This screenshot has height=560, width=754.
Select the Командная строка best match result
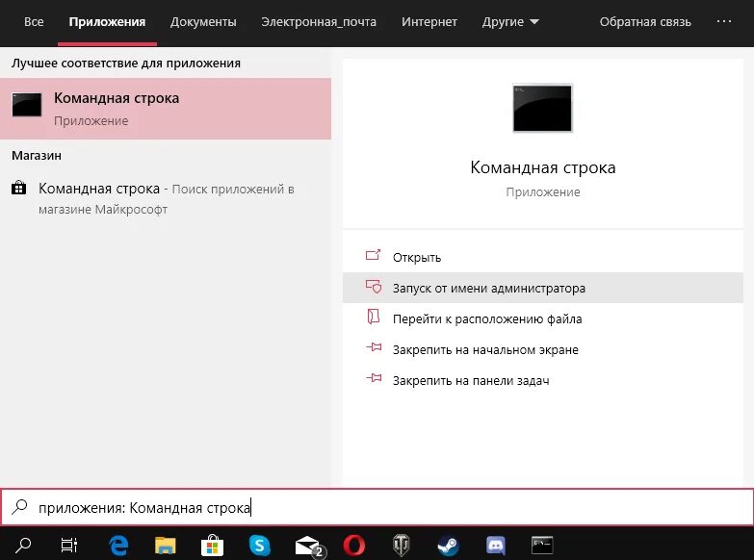click(166, 109)
